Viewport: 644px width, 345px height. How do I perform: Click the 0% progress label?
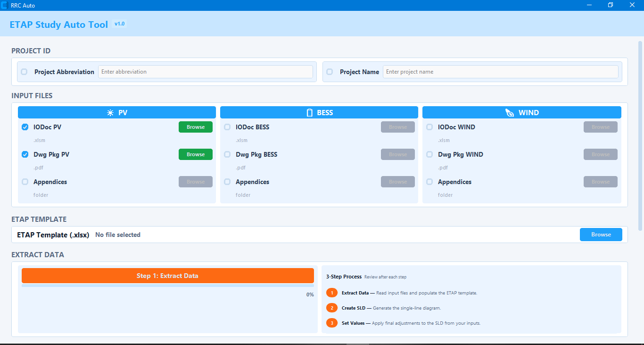310,295
